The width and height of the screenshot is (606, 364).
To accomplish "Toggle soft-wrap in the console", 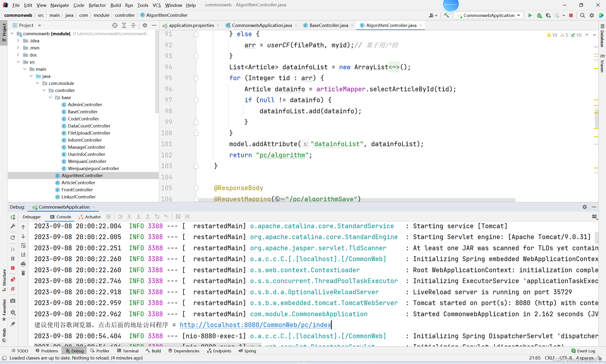I will (23, 246).
